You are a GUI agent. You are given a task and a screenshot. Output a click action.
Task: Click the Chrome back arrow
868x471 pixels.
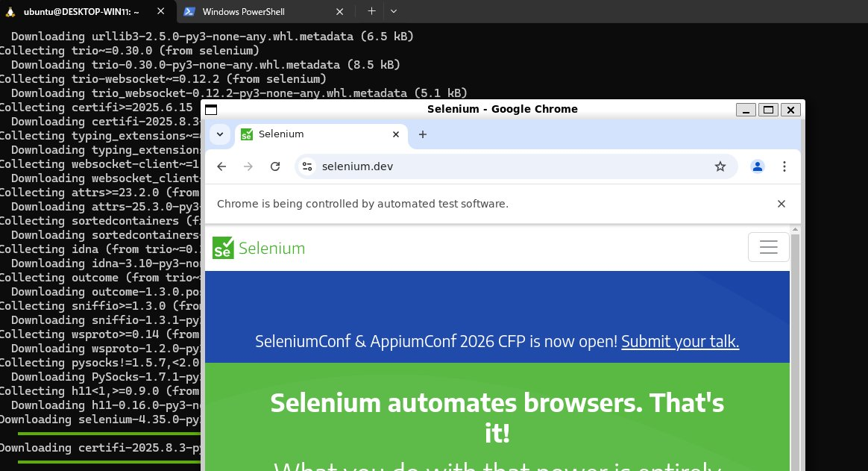click(x=221, y=166)
